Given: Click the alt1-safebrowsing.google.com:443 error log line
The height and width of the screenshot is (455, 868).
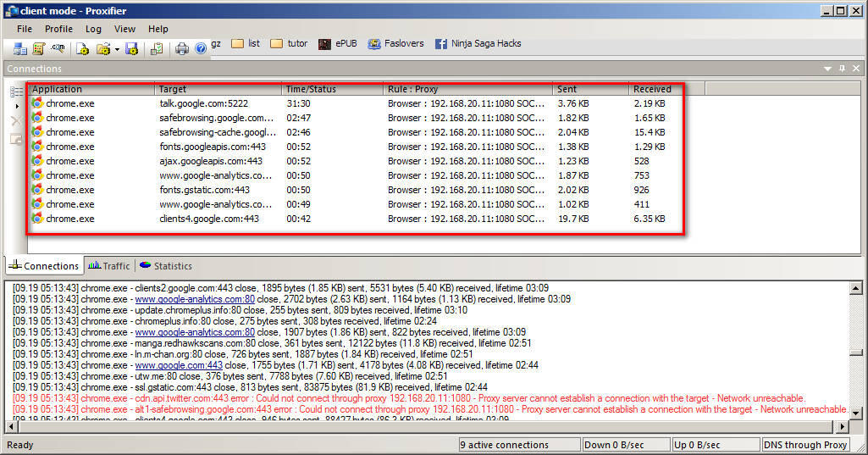Looking at the screenshot, I should pos(430,409).
